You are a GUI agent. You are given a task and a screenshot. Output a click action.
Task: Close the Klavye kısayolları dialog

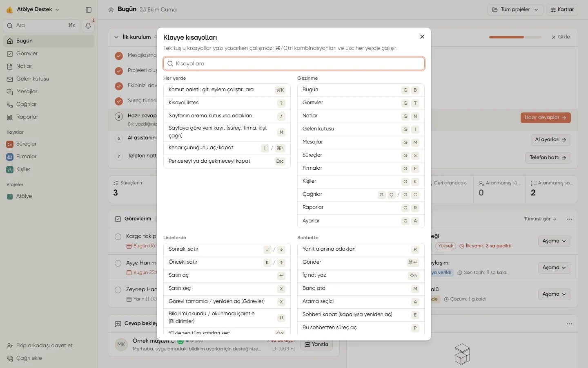422,37
